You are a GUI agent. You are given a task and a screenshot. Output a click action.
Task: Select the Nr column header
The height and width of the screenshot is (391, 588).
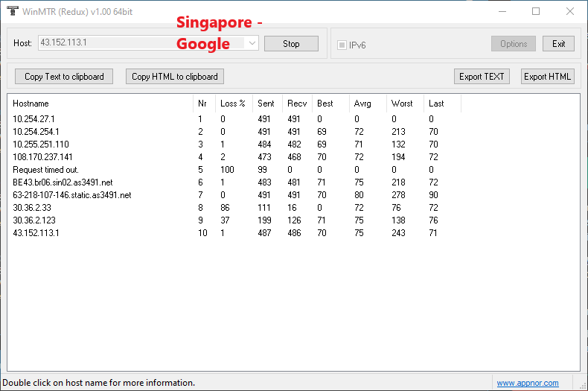204,104
